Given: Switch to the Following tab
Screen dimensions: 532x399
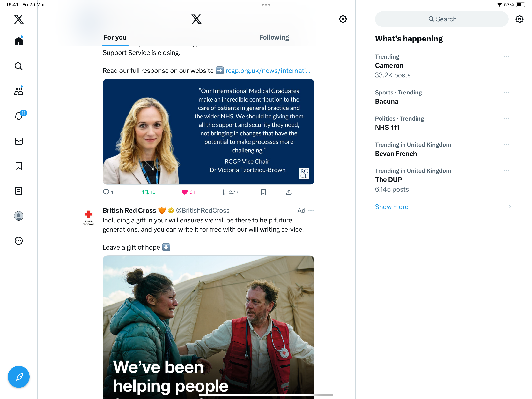Looking at the screenshot, I should click(274, 38).
